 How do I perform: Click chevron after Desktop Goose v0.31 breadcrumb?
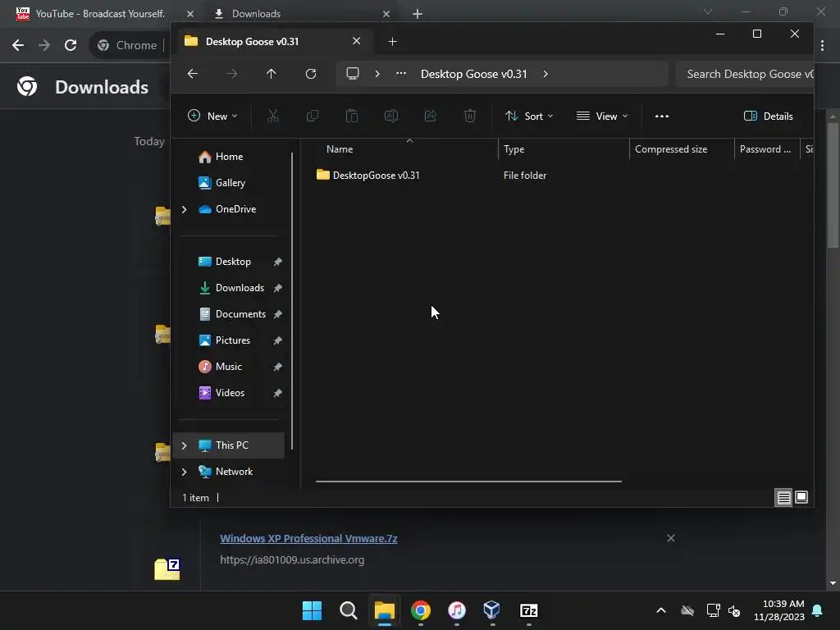(546, 73)
